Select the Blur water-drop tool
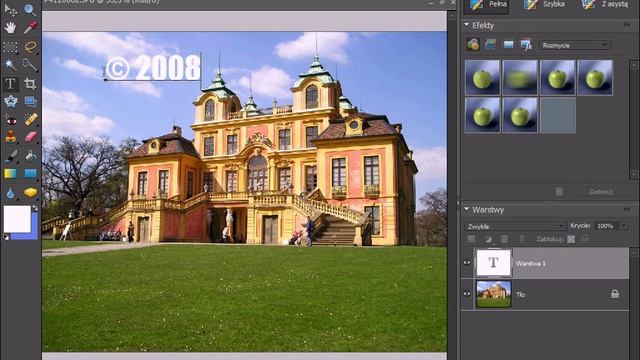This screenshot has height=360, width=640. [10, 193]
